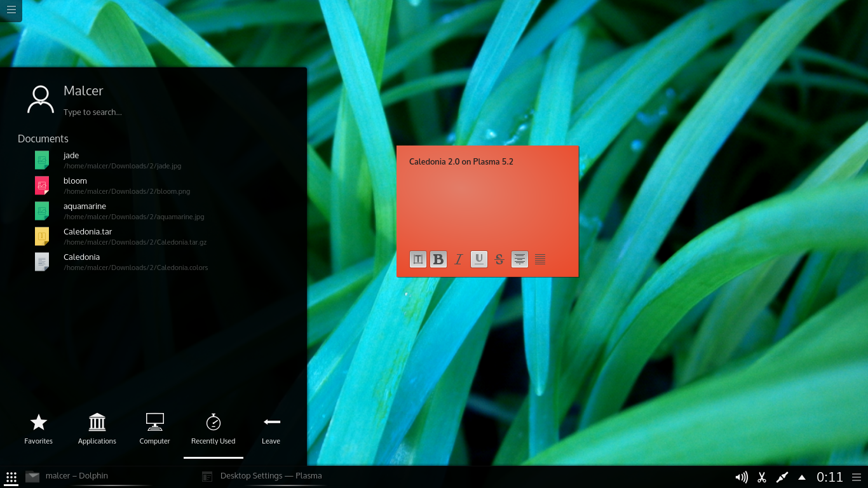Click the Caledonia.tar archive icon

click(42, 236)
